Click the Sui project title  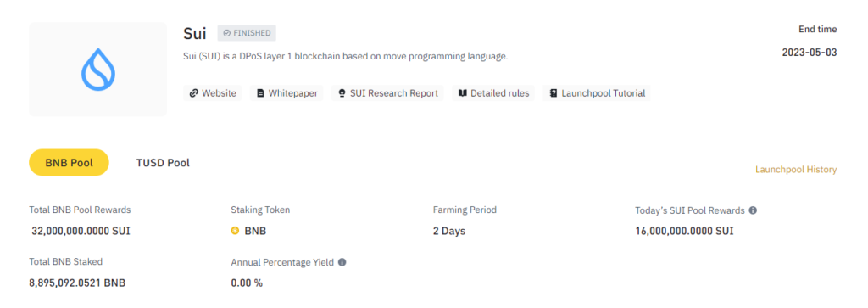coord(195,33)
